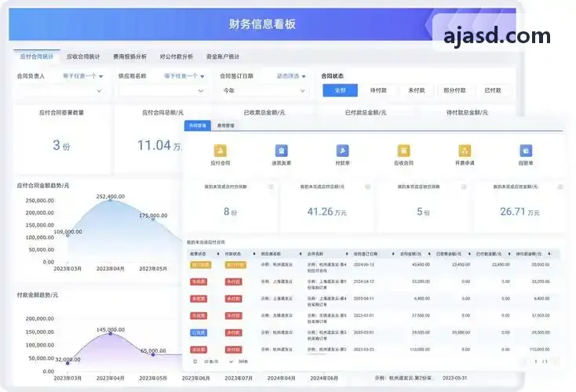
Task: Click contract amount cell 110,000.00
Action: click(420, 350)
